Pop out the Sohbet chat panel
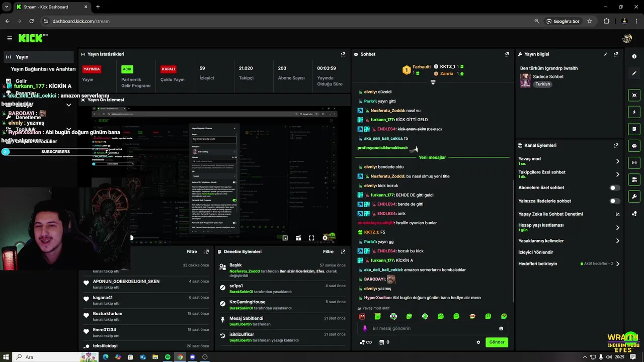 (x=507, y=54)
